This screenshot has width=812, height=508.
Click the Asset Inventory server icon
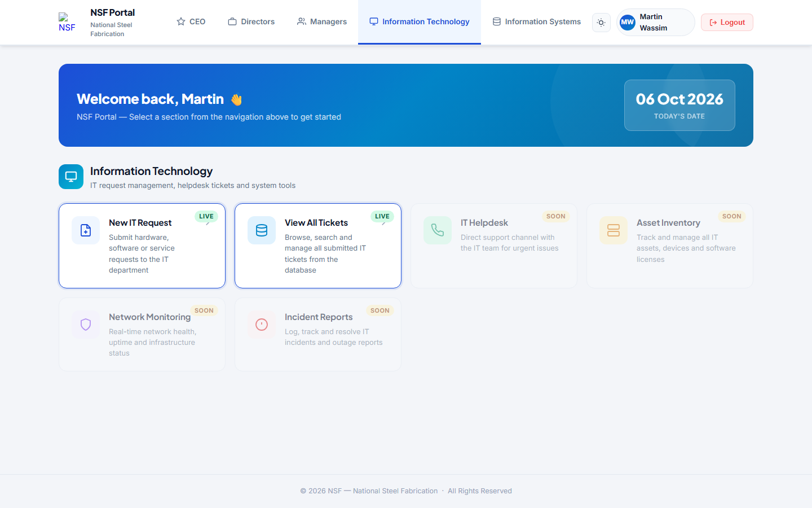tap(614, 230)
